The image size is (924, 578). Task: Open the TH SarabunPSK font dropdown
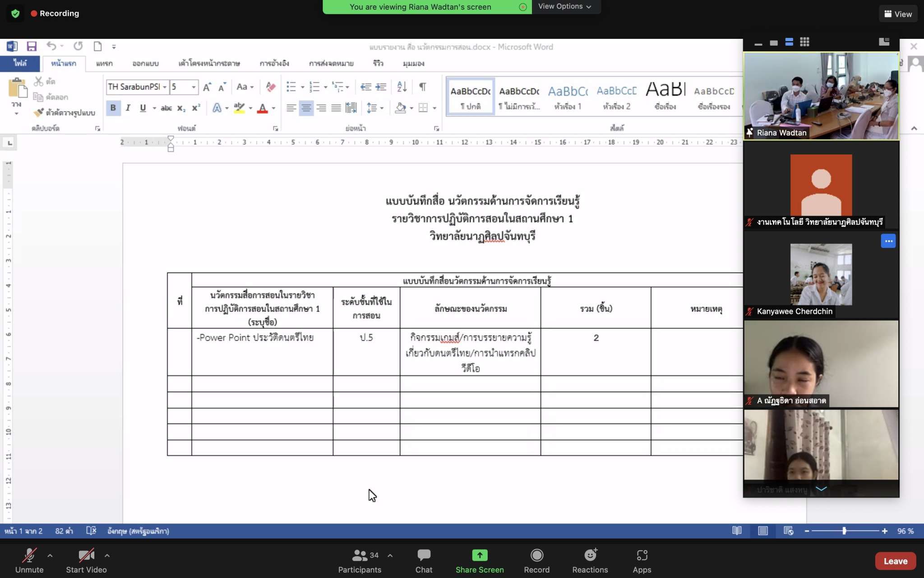[165, 87]
